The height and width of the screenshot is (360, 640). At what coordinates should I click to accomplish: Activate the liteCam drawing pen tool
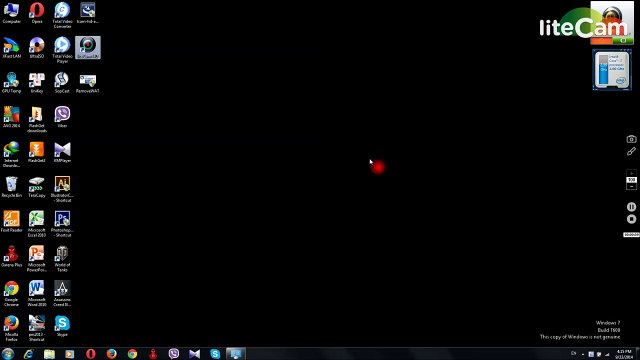pyautogui.click(x=631, y=151)
